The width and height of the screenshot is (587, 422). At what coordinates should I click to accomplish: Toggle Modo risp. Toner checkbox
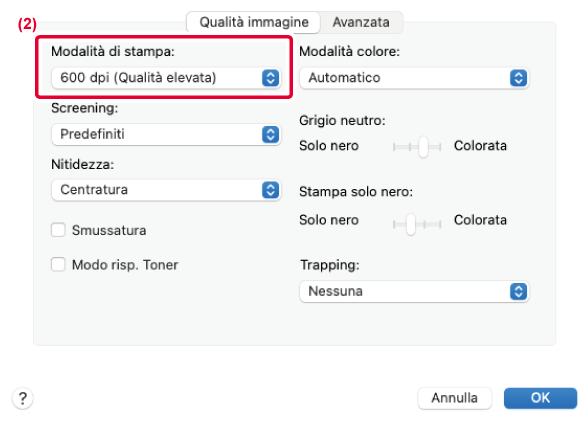[58, 264]
